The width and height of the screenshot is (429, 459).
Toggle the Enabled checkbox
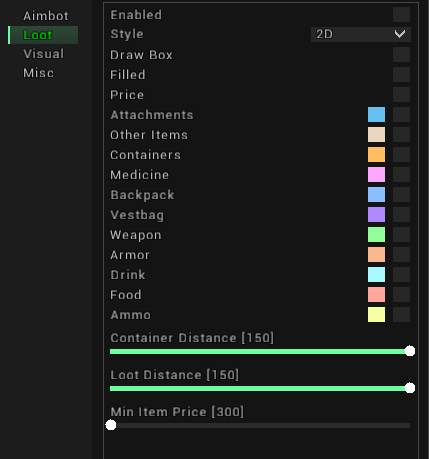click(401, 15)
